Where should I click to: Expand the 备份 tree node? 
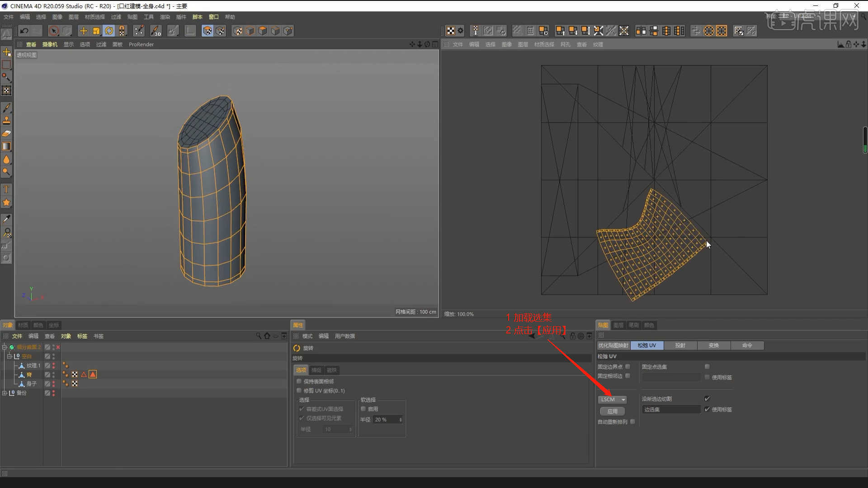pos(5,393)
